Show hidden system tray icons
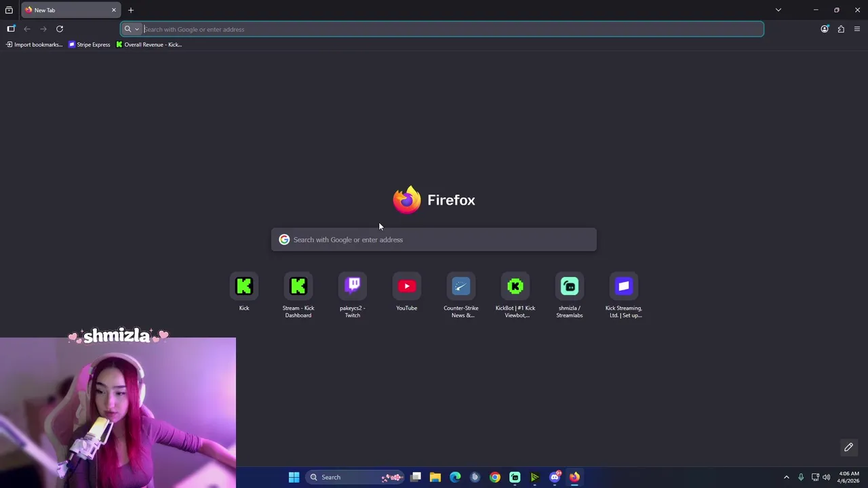 click(787, 477)
